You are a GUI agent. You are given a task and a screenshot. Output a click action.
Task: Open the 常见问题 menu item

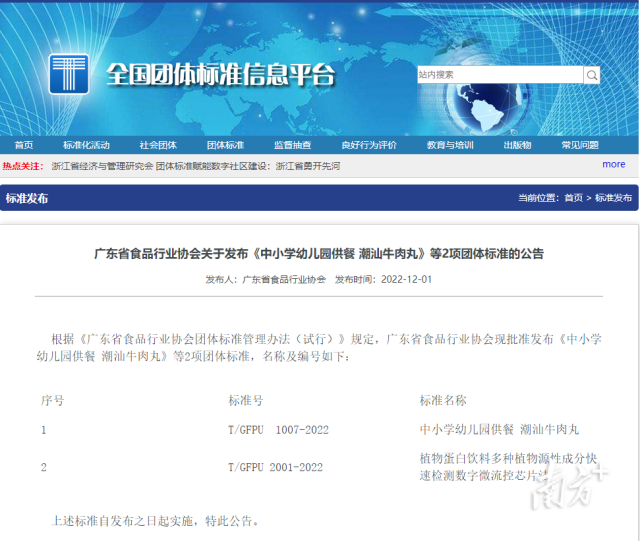click(x=580, y=145)
